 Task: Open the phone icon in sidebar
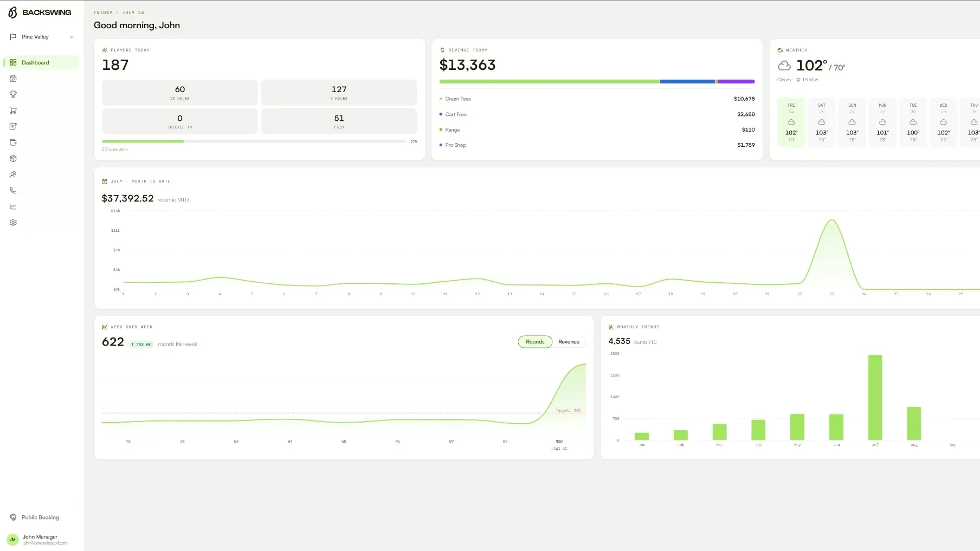click(13, 191)
